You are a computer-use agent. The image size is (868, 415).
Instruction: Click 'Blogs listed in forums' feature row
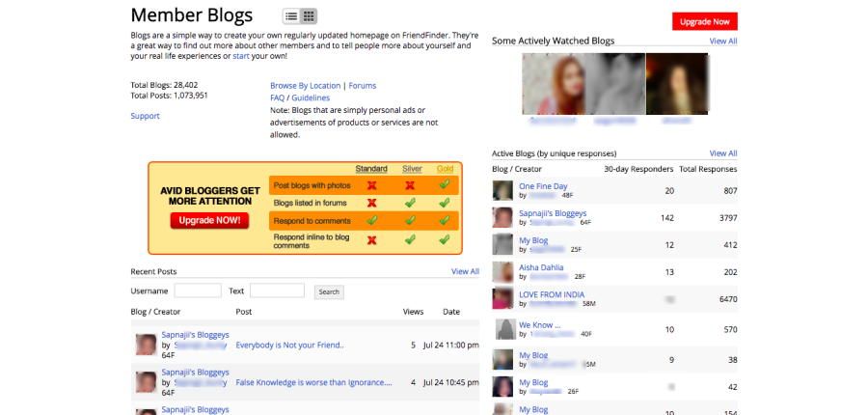click(x=364, y=203)
